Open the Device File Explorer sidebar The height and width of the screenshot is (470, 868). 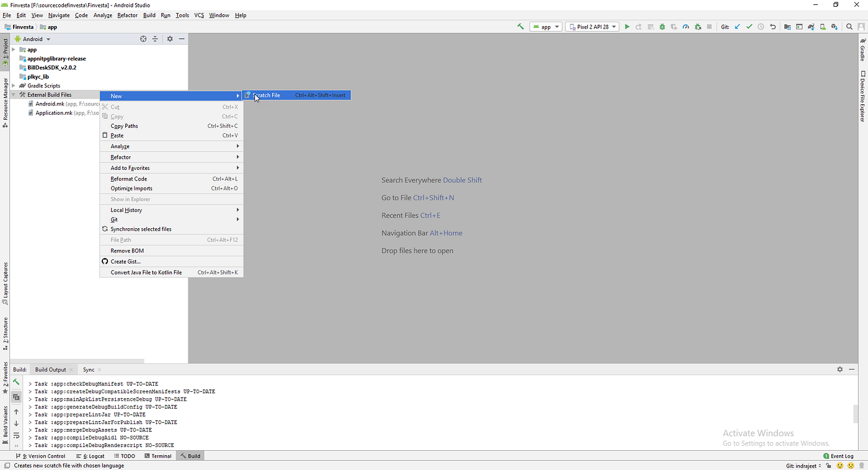click(x=863, y=96)
